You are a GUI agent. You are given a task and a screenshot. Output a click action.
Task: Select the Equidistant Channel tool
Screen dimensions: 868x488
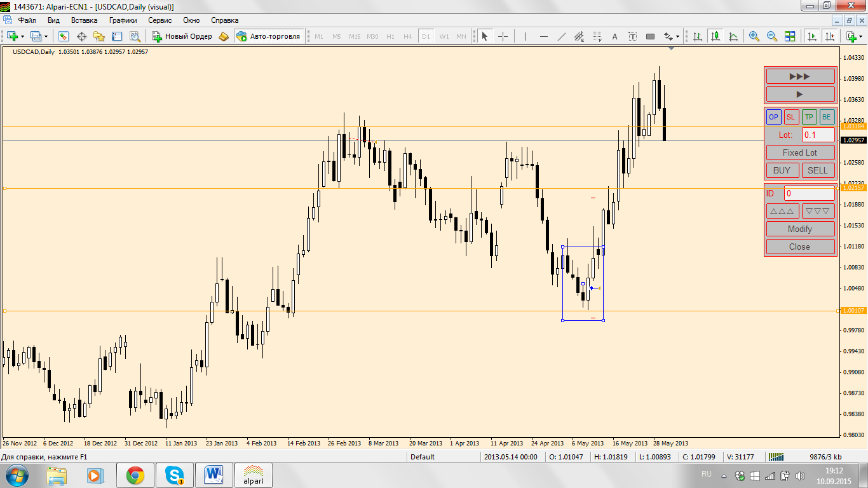(579, 36)
